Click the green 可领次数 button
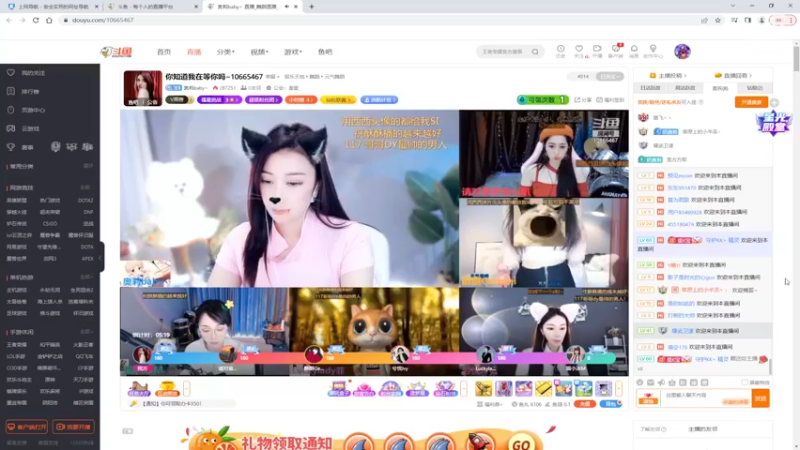 click(543, 99)
